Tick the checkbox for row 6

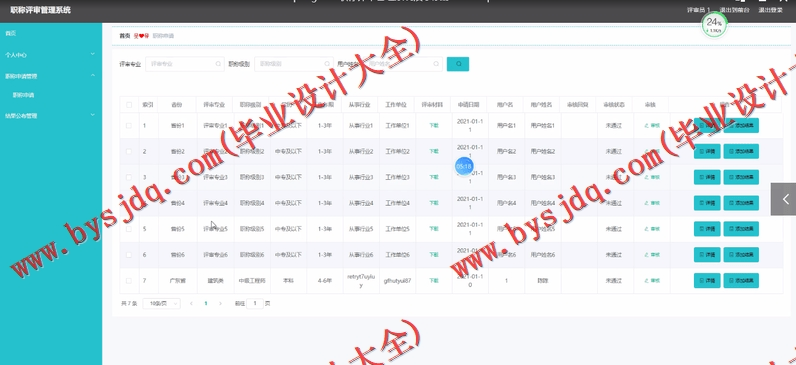click(129, 255)
